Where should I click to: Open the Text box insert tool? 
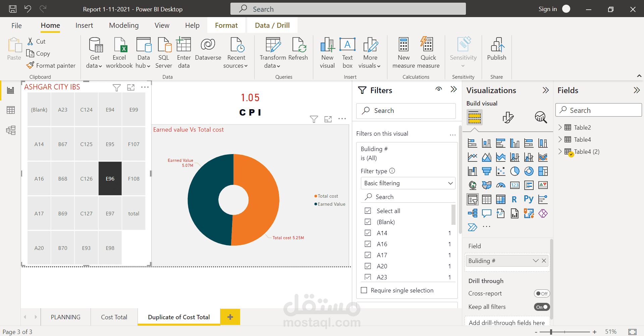[x=347, y=52]
